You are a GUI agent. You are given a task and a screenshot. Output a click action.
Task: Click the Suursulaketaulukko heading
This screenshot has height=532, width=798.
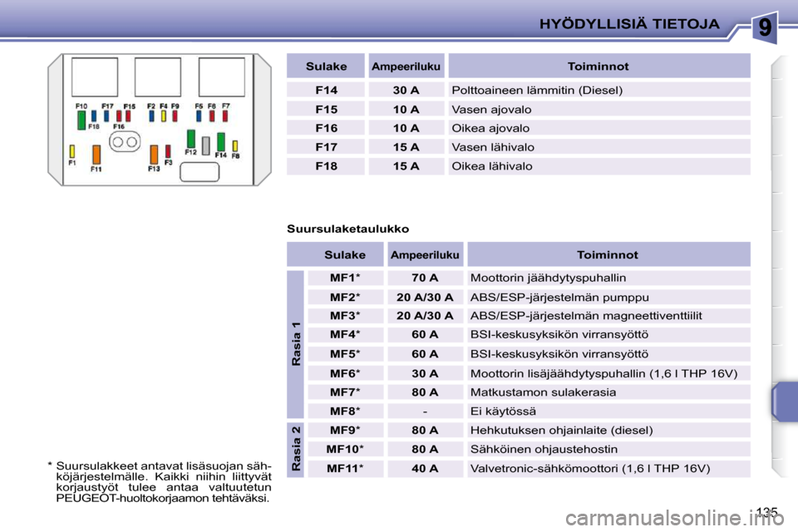coord(348,229)
